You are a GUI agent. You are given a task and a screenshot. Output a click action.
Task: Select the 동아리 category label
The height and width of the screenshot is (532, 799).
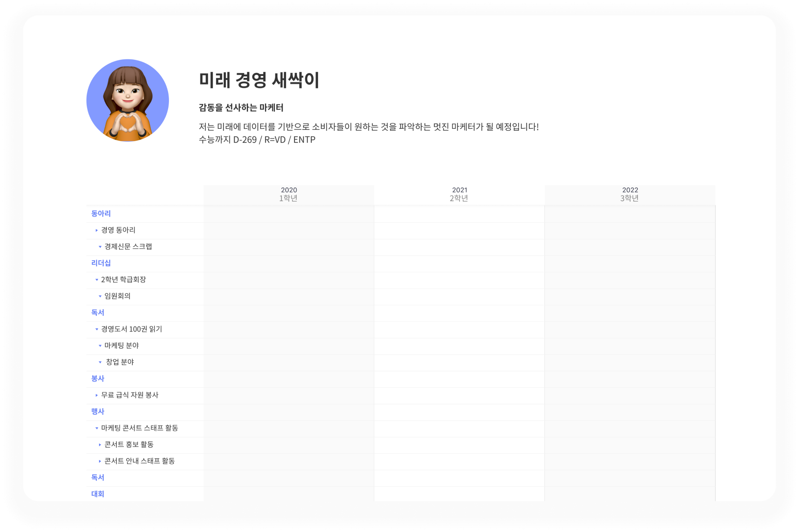tap(101, 214)
